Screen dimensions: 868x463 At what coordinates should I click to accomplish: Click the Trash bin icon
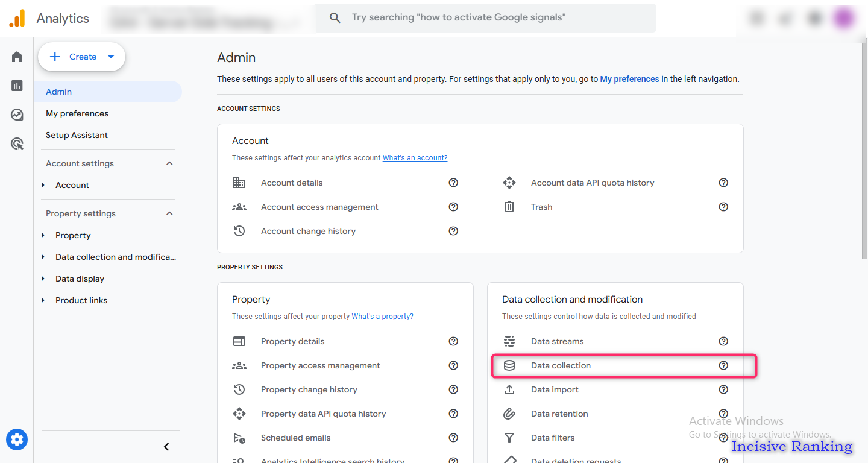(509, 207)
